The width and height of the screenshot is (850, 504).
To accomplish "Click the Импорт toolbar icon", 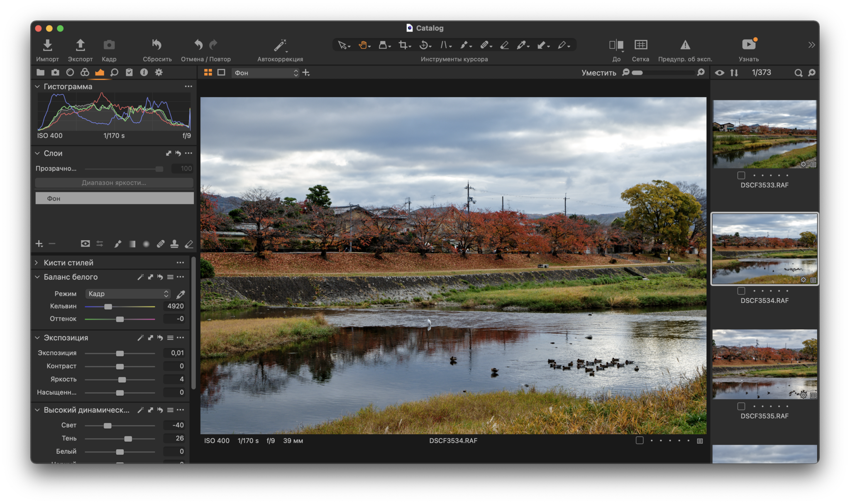I will pyautogui.click(x=47, y=45).
